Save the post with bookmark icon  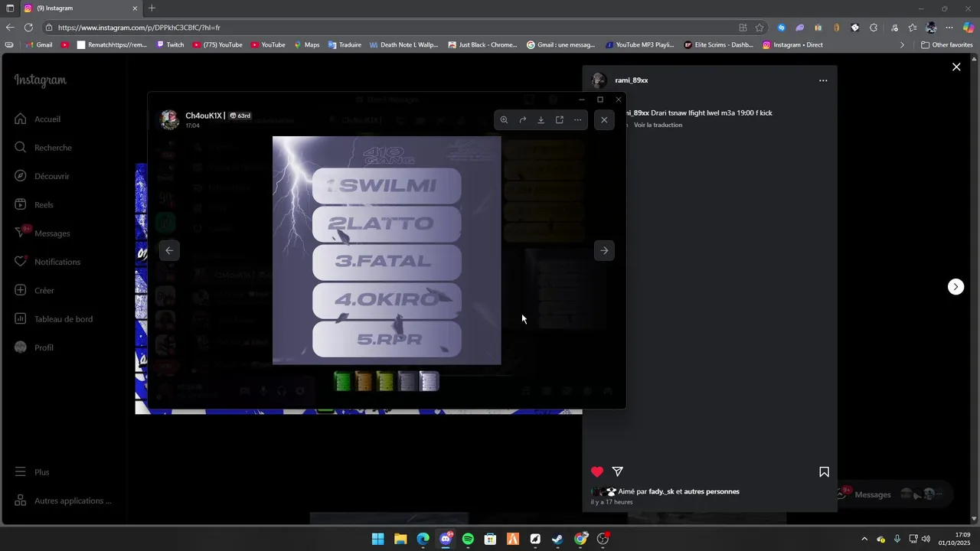[824, 472]
